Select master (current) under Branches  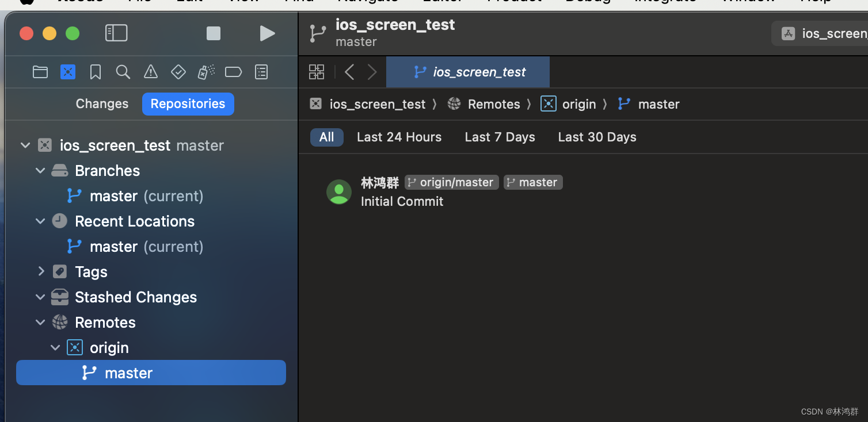pyautogui.click(x=146, y=196)
